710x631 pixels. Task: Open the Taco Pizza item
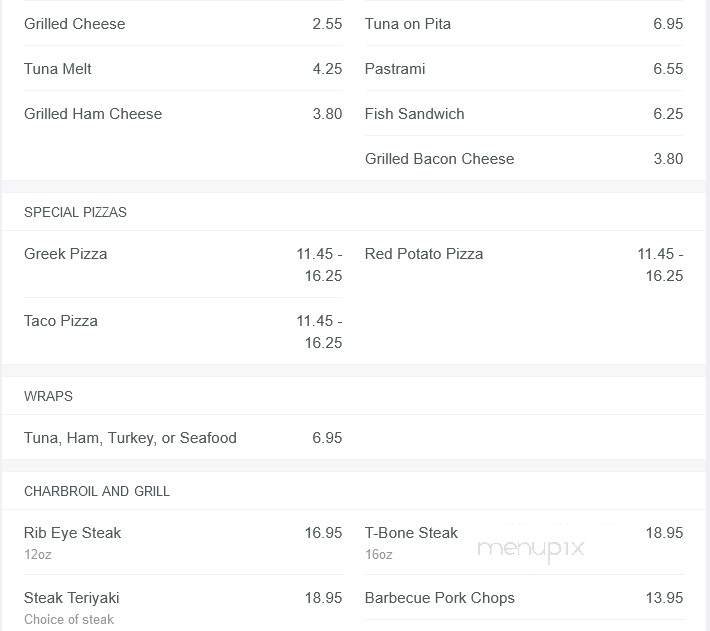[x=61, y=321]
